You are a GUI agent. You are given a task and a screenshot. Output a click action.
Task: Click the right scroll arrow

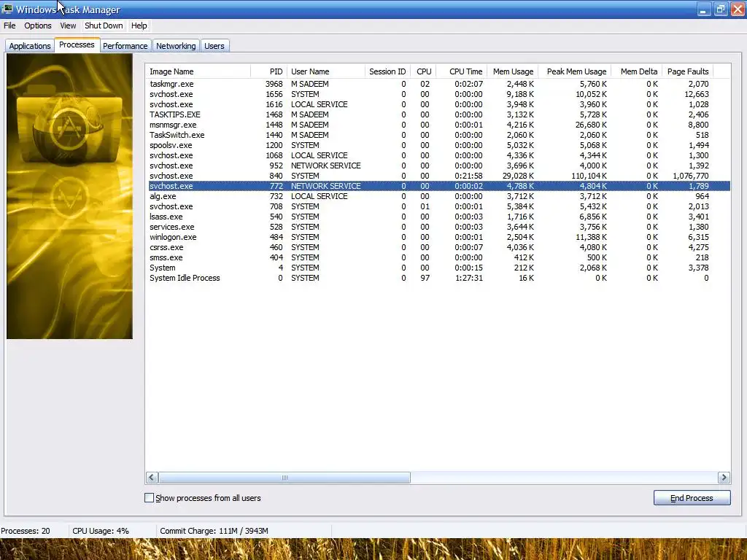point(724,477)
